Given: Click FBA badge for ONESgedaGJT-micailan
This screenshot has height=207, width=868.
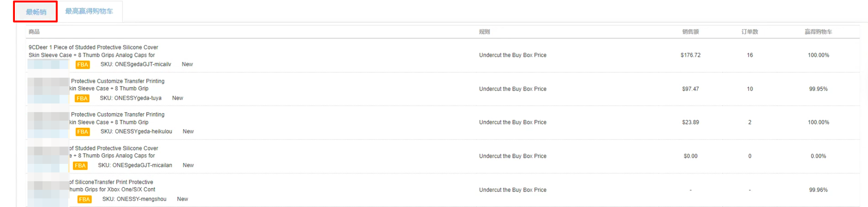Looking at the screenshot, I should point(80,165).
